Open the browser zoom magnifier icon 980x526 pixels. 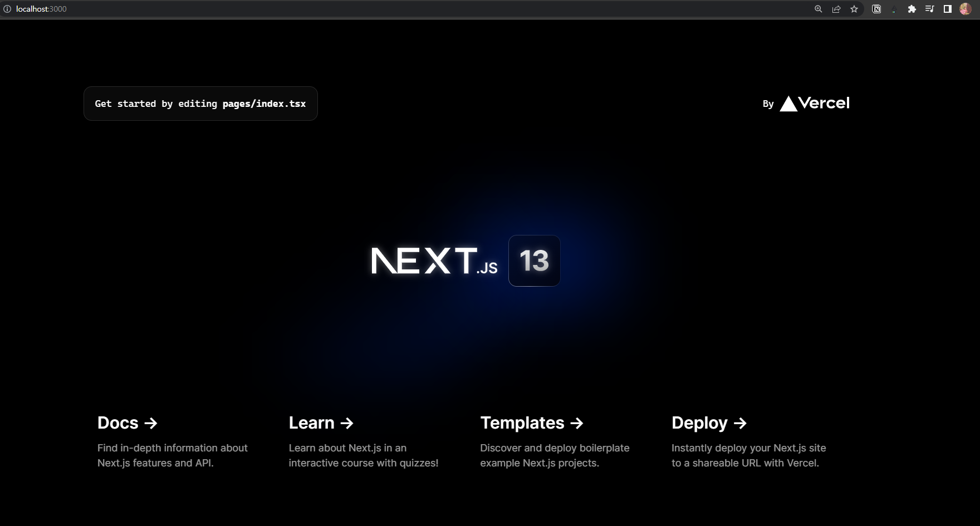click(x=818, y=9)
